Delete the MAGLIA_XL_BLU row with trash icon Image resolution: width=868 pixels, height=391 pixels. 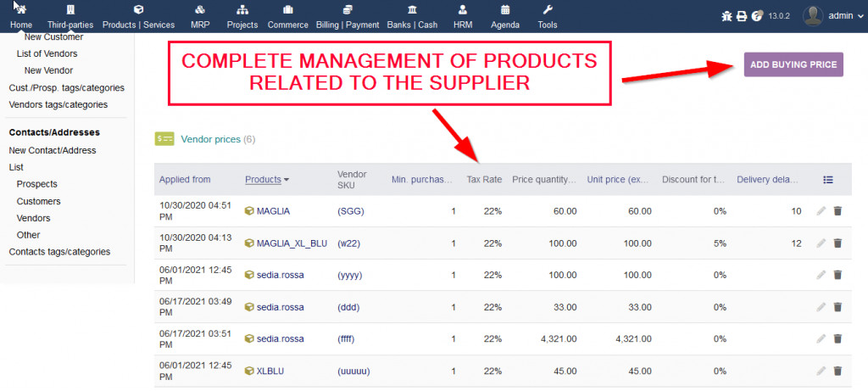[x=837, y=243]
